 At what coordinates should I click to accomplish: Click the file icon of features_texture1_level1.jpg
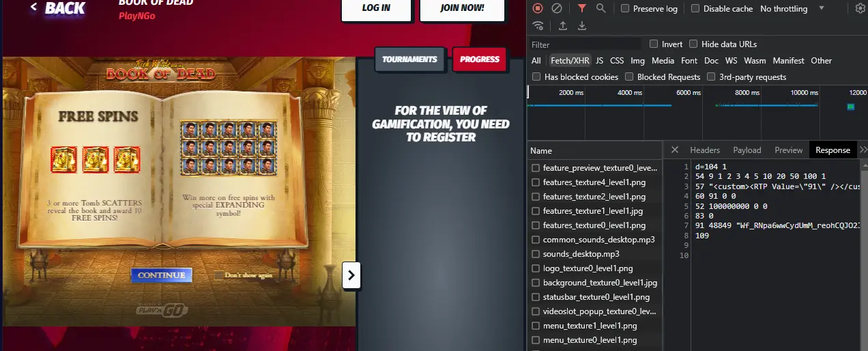click(x=536, y=211)
